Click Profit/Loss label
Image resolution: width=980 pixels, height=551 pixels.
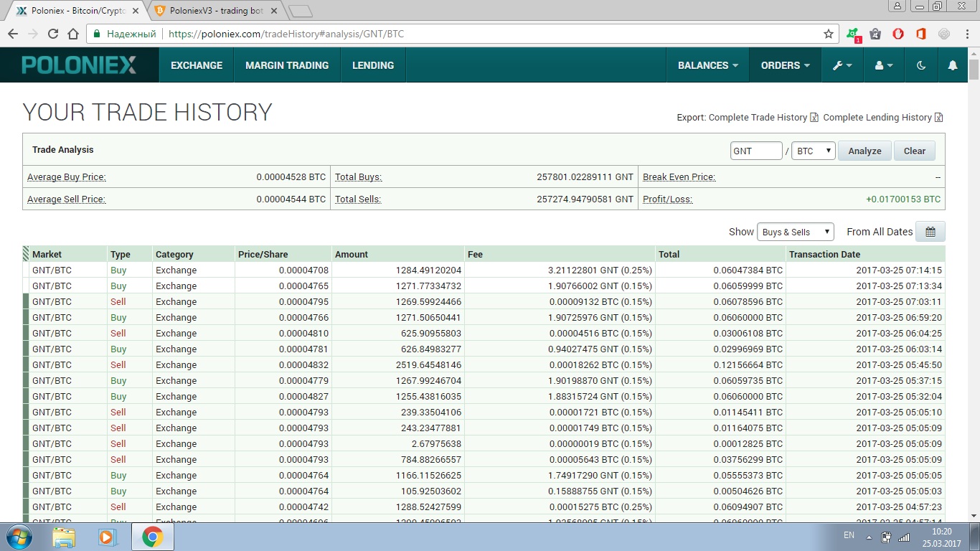click(668, 199)
